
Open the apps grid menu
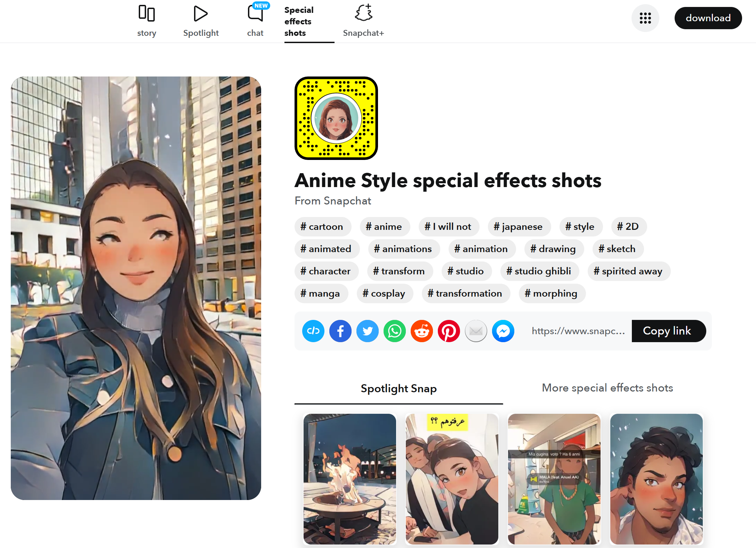tap(645, 18)
